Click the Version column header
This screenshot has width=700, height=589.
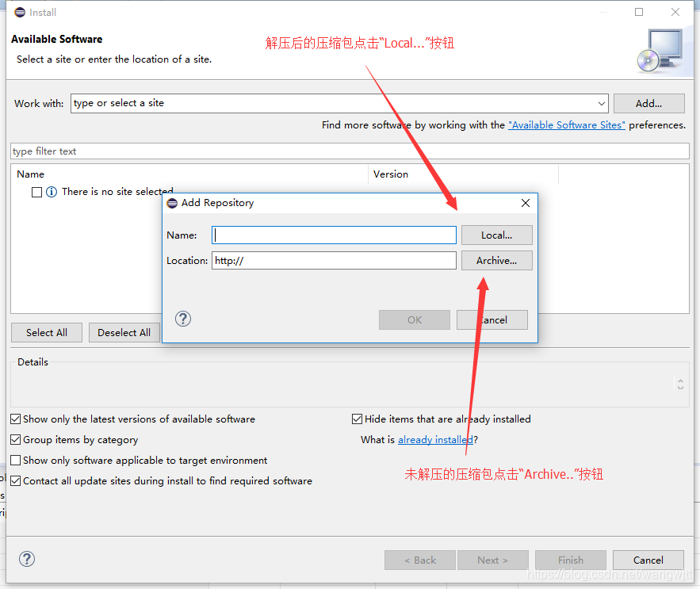463,174
